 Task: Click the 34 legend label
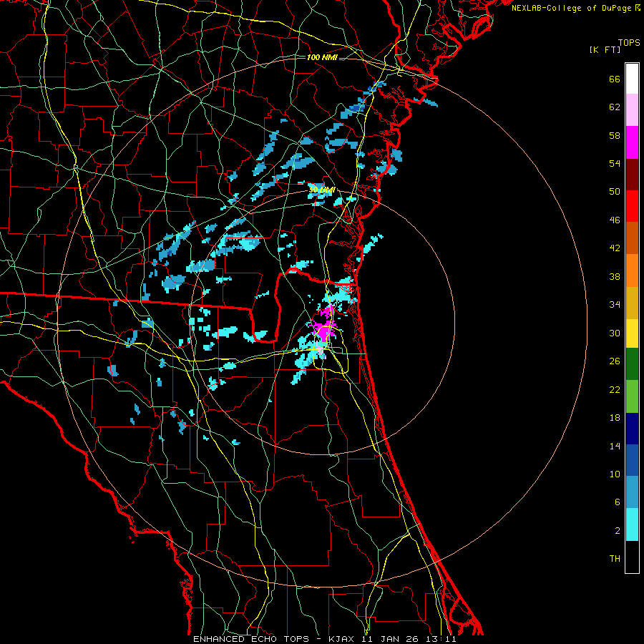[x=615, y=305]
